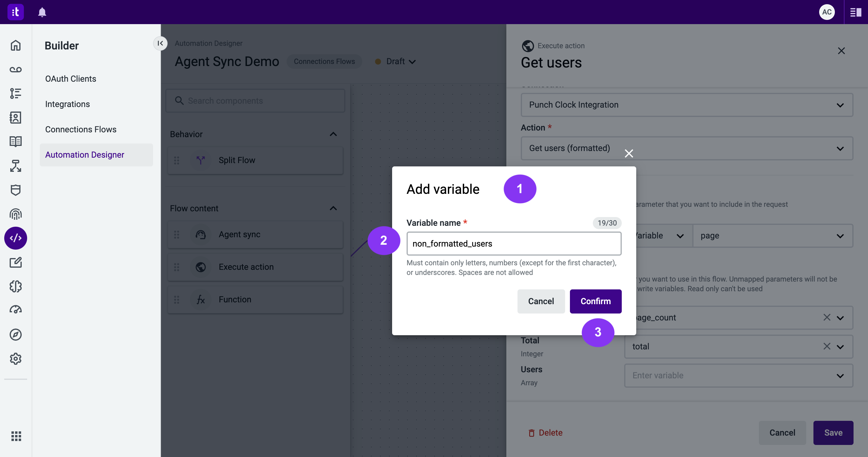Image resolution: width=868 pixels, height=457 pixels.
Task: Select the Builder code sidebar icon
Action: [x=15, y=238]
